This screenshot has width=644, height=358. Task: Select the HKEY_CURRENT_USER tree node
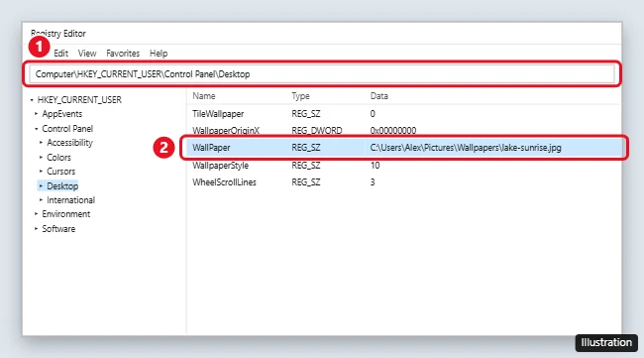tap(79, 100)
